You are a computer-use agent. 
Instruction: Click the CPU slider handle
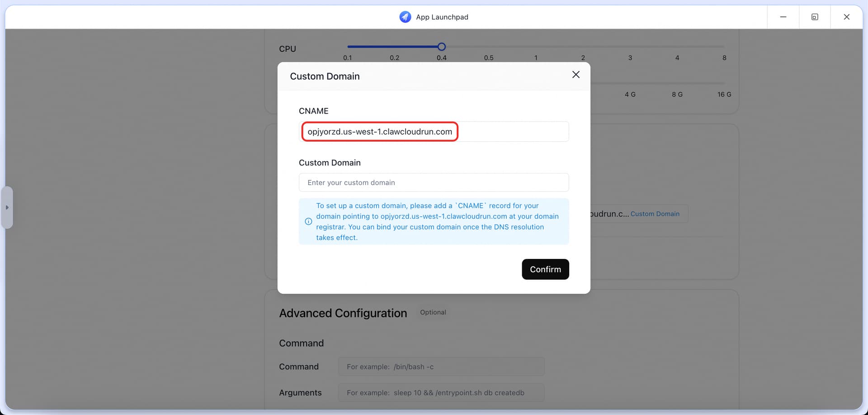442,47
